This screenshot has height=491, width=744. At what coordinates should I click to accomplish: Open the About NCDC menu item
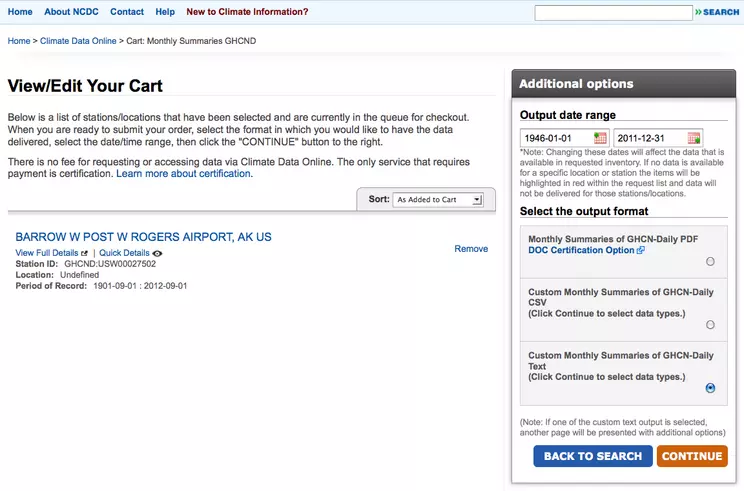pyautogui.click(x=71, y=12)
